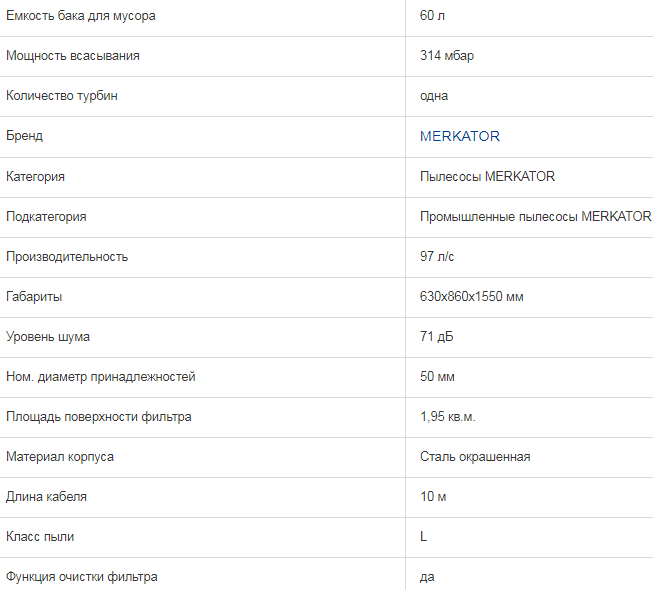Select the 'Функция очистки фильтра' row label

[x=82, y=576]
